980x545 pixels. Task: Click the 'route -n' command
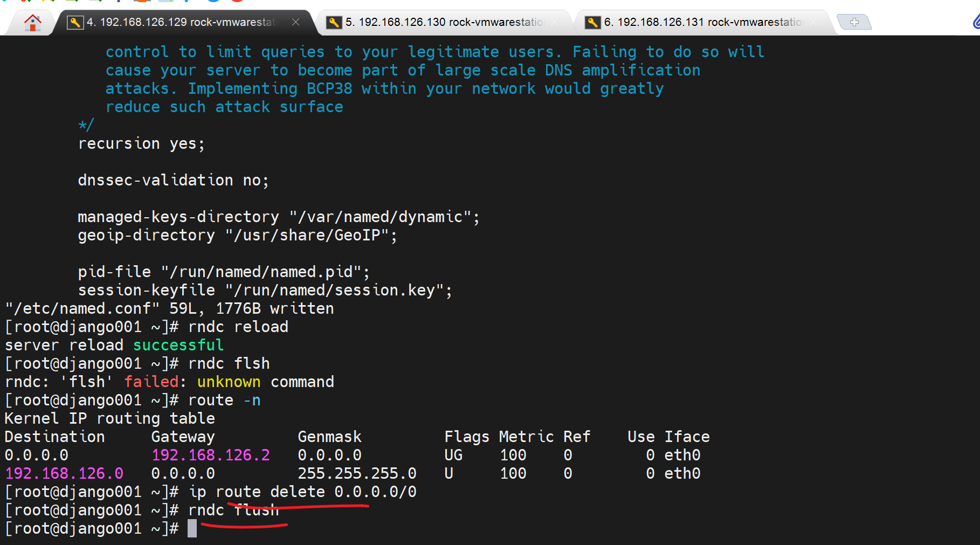coord(224,400)
